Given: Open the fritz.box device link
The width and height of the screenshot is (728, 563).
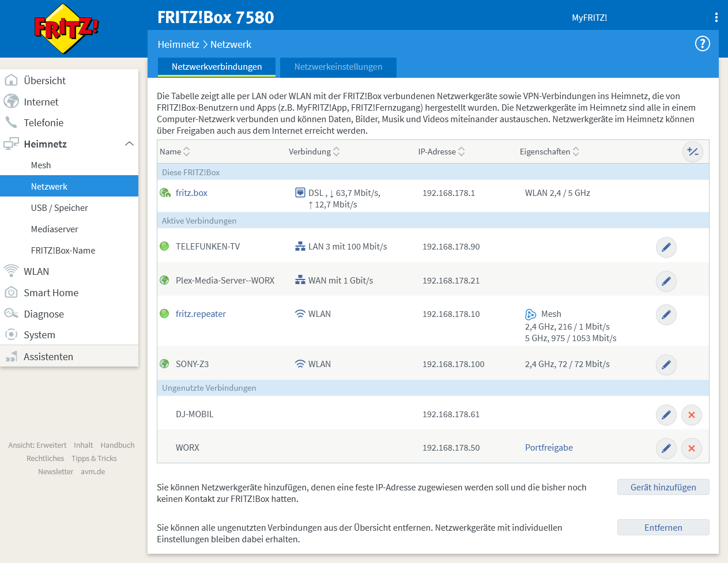Looking at the screenshot, I should [191, 192].
